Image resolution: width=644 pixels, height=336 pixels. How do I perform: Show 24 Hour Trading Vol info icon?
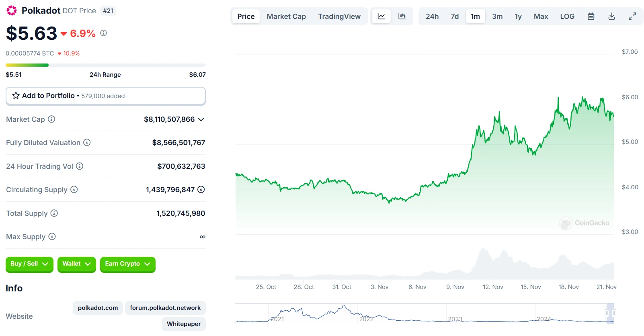80,166
